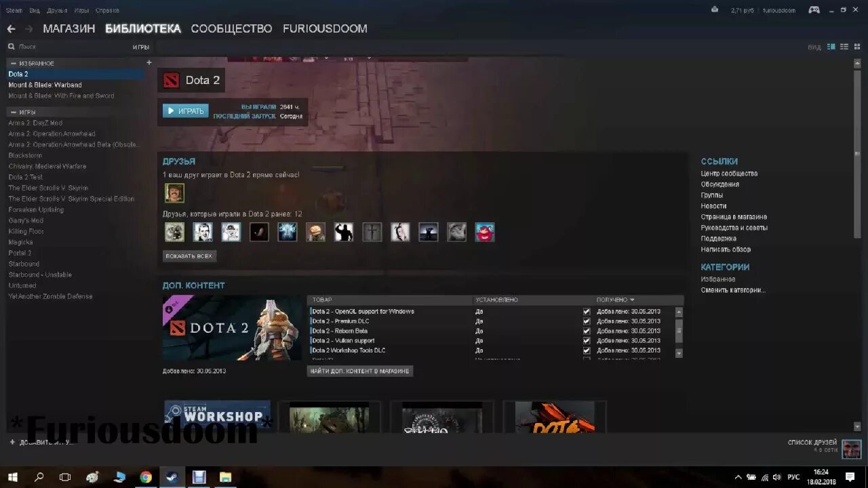
Task: Click the search magnifier icon
Action: pyautogui.click(x=12, y=47)
